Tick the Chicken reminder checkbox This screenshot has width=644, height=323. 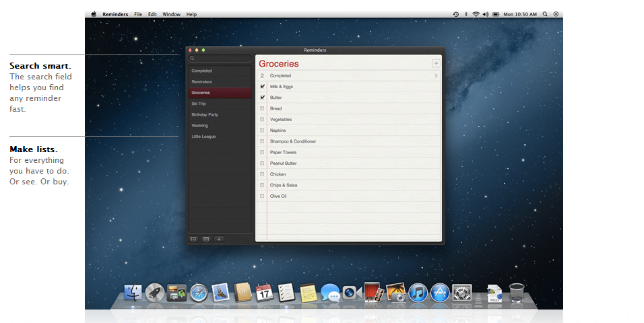(x=262, y=174)
